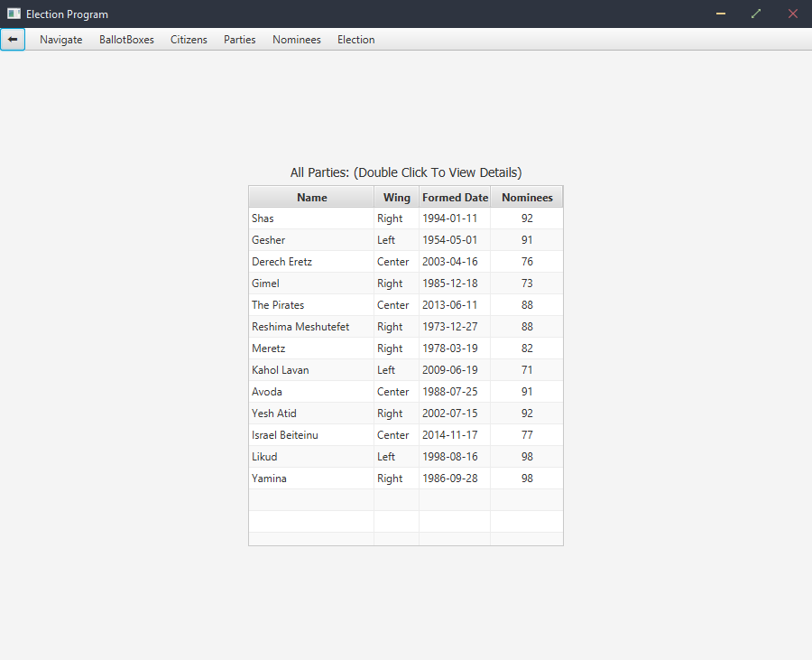Screen dimensions: 812x660
Task: Click the 77 nominees cell
Action: point(527,435)
